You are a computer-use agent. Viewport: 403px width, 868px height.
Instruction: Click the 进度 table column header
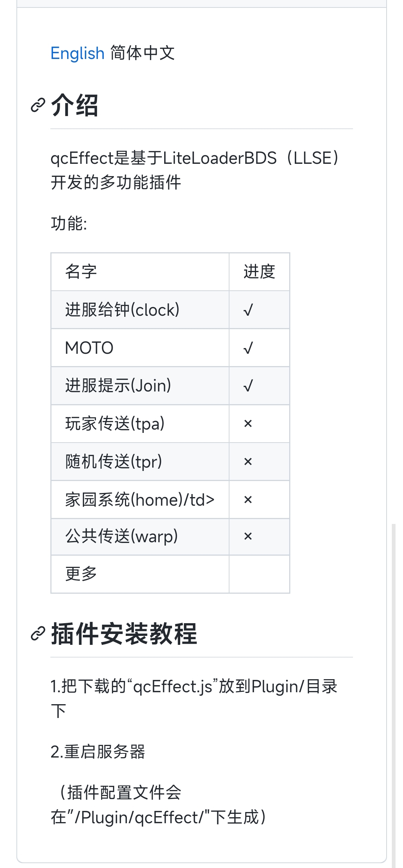pos(259,272)
